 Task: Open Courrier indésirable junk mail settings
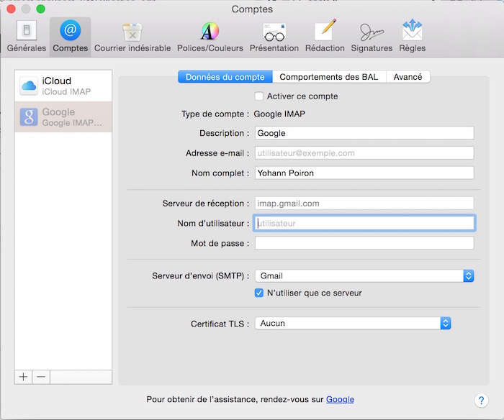pos(132,36)
